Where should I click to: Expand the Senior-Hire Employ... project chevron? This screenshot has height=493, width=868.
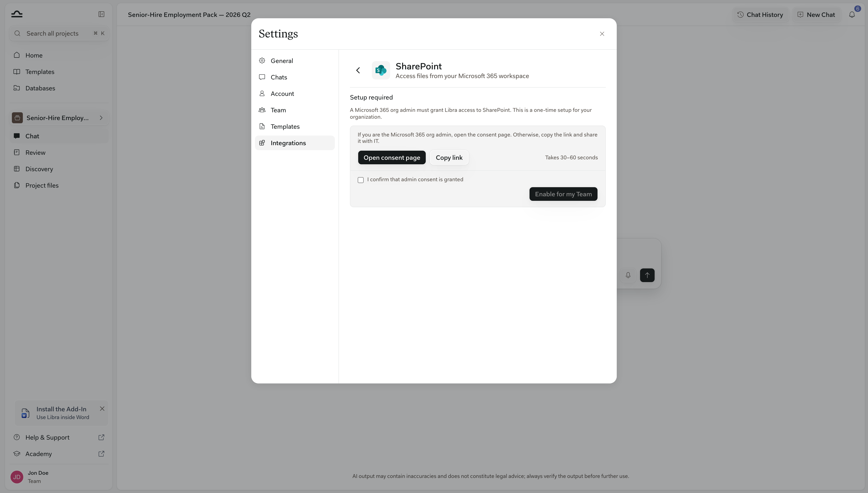(x=101, y=118)
